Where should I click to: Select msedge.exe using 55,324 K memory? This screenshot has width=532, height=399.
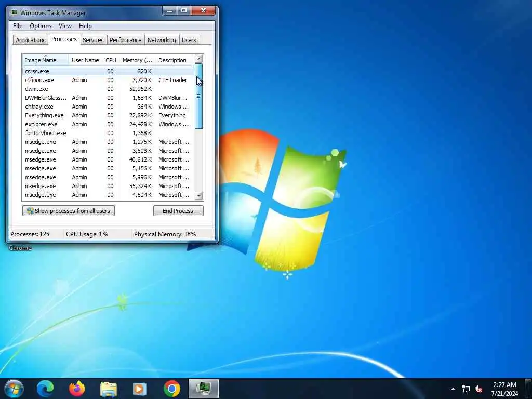[x=108, y=186]
